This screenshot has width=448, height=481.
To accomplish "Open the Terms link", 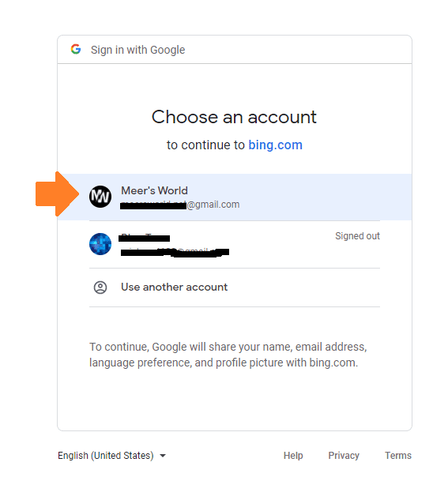I will 398,456.
